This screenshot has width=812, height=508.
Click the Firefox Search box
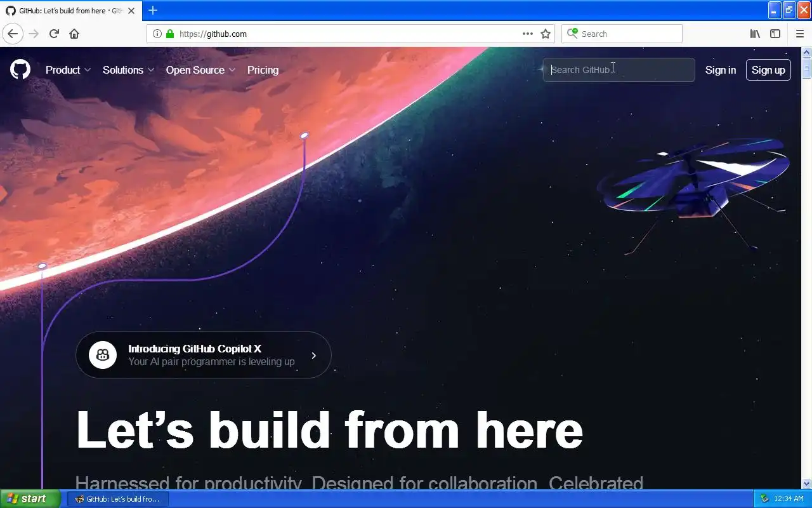(622, 34)
